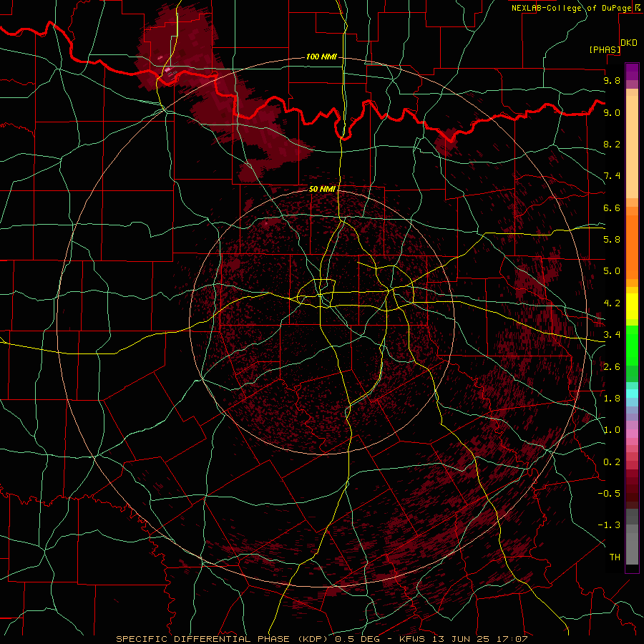Click the 8.2 value on the color scale
644x644 pixels.
pyautogui.click(x=612, y=144)
